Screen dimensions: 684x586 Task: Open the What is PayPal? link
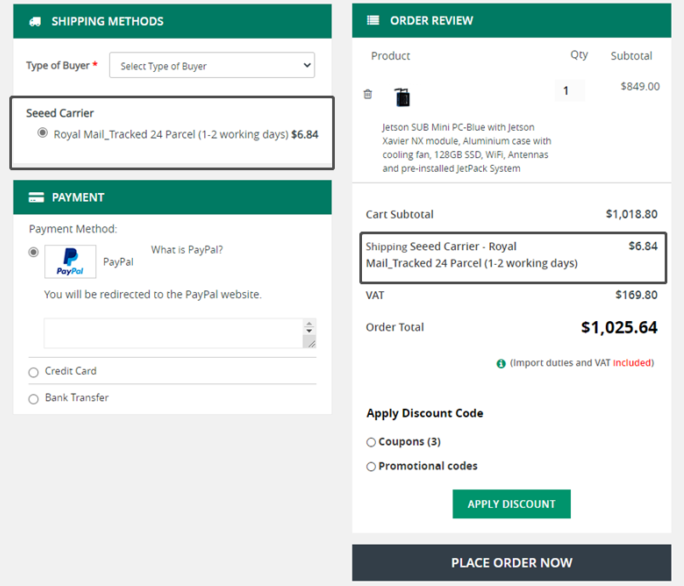click(187, 250)
